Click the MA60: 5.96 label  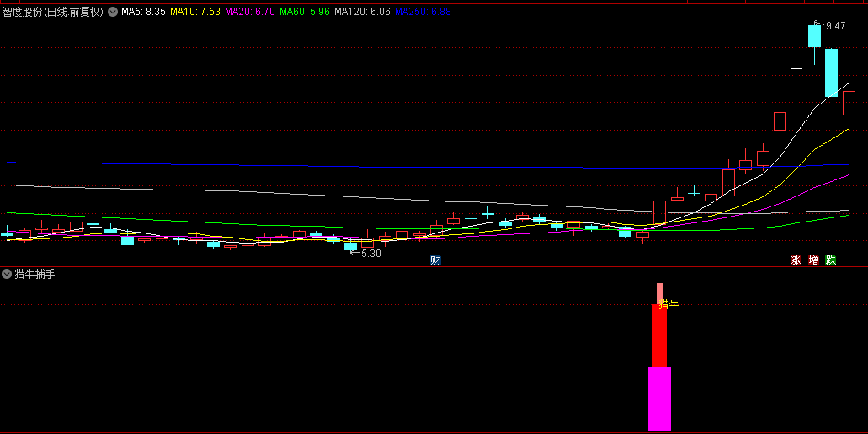pyautogui.click(x=305, y=12)
